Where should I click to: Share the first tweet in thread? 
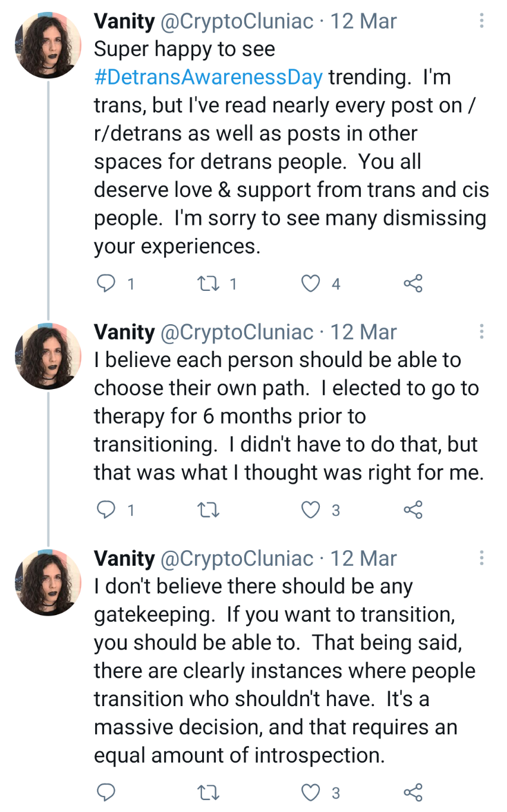(413, 284)
